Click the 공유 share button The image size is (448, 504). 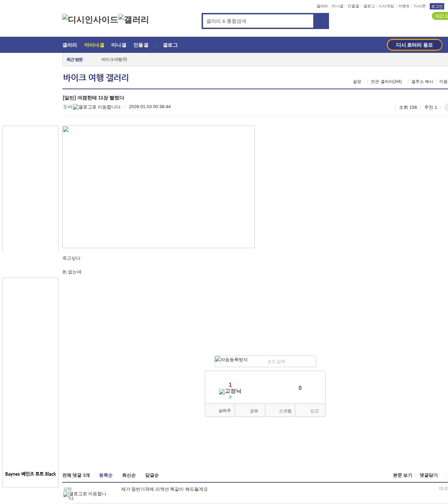250,411
